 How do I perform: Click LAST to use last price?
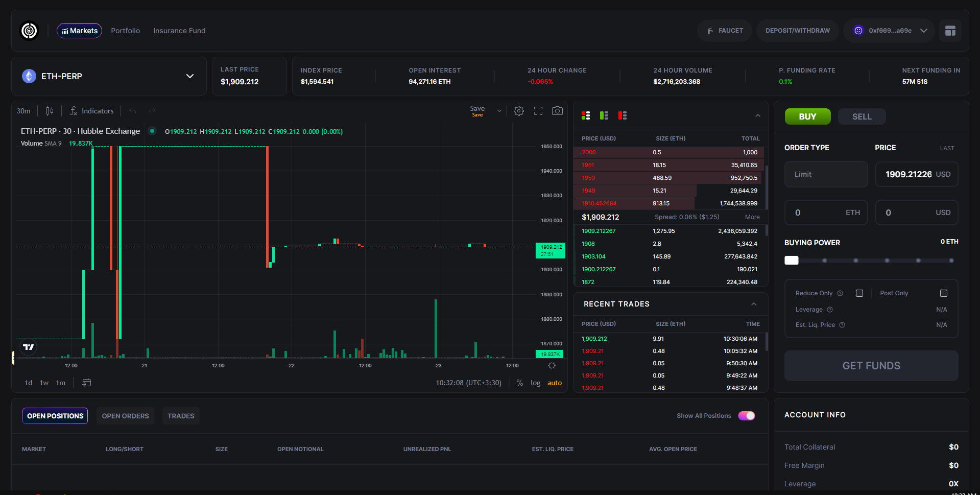pyautogui.click(x=947, y=148)
